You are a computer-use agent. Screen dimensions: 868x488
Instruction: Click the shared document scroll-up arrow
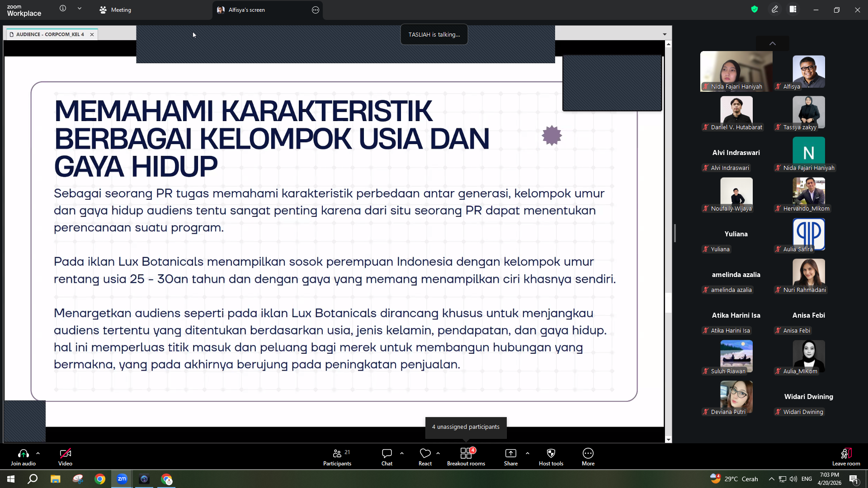point(668,44)
